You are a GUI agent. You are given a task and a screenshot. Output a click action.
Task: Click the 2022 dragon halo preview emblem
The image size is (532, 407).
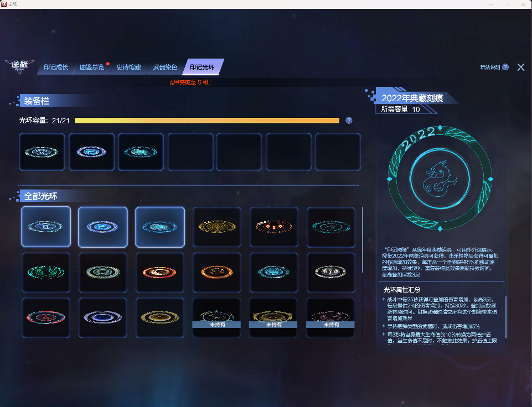tap(440, 178)
